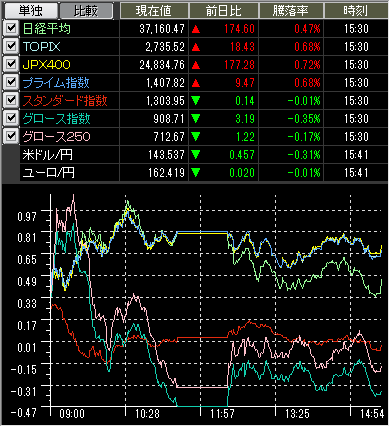Switch to the 比較 tab

(86, 11)
